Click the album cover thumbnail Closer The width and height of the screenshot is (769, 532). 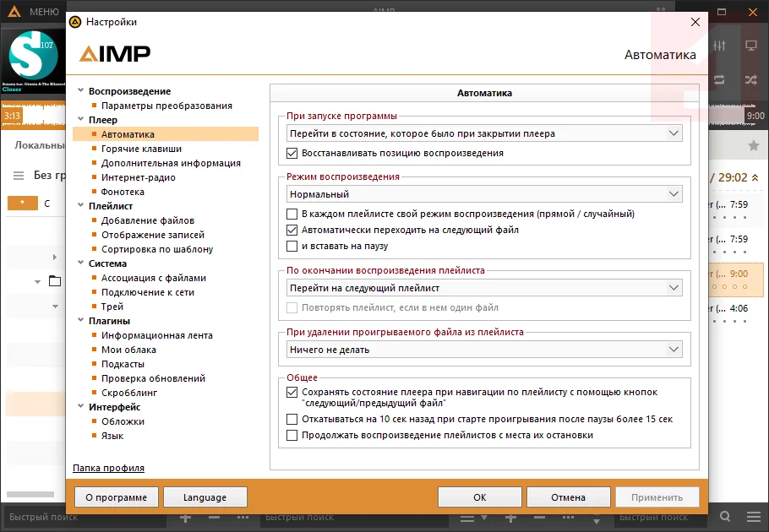[33, 61]
